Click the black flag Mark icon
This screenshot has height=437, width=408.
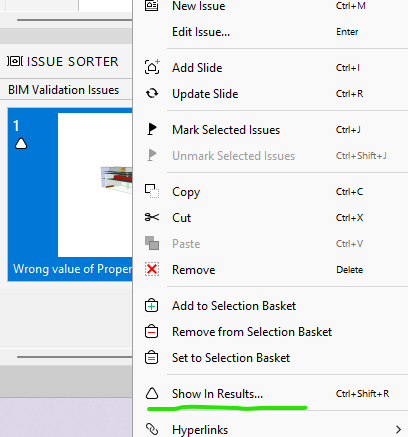(x=152, y=129)
